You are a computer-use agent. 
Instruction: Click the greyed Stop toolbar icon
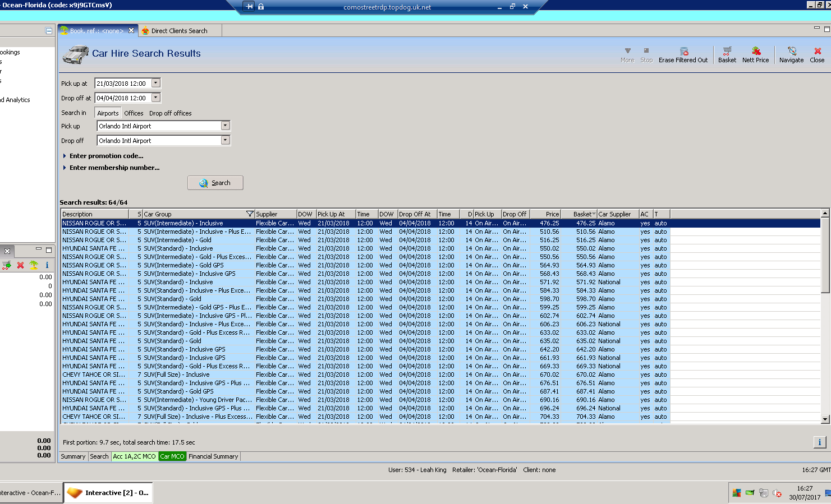click(646, 50)
